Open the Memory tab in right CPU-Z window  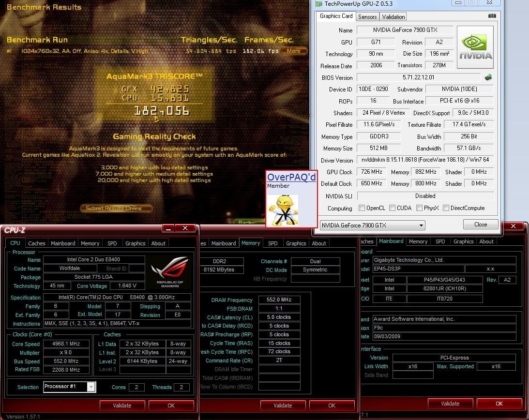pos(418,241)
